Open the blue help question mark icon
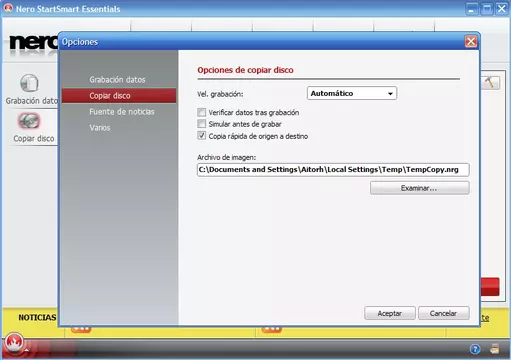 (x=475, y=349)
